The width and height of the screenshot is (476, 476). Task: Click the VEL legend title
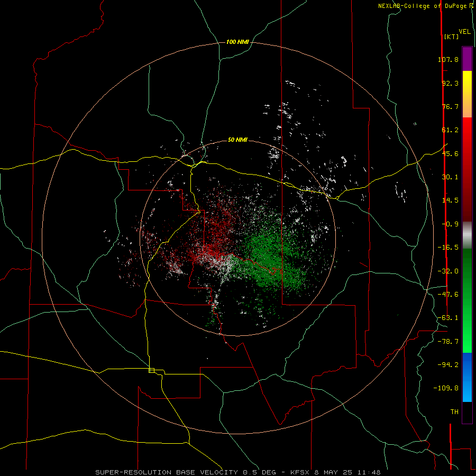pyautogui.click(x=464, y=32)
